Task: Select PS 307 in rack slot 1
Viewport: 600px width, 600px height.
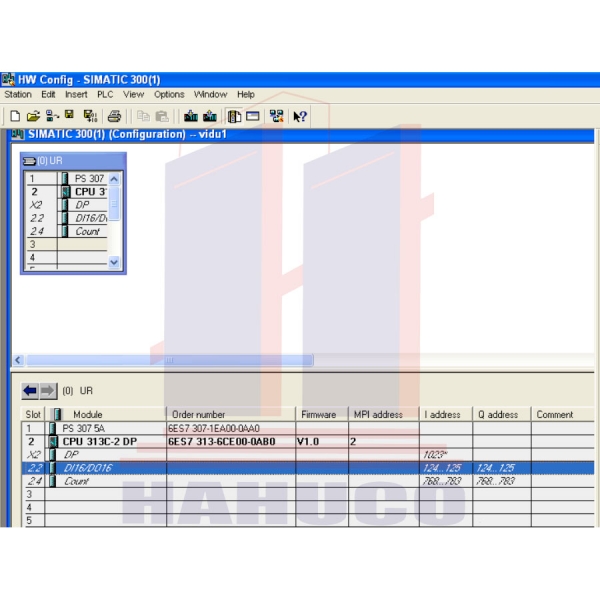Action: pos(90,179)
